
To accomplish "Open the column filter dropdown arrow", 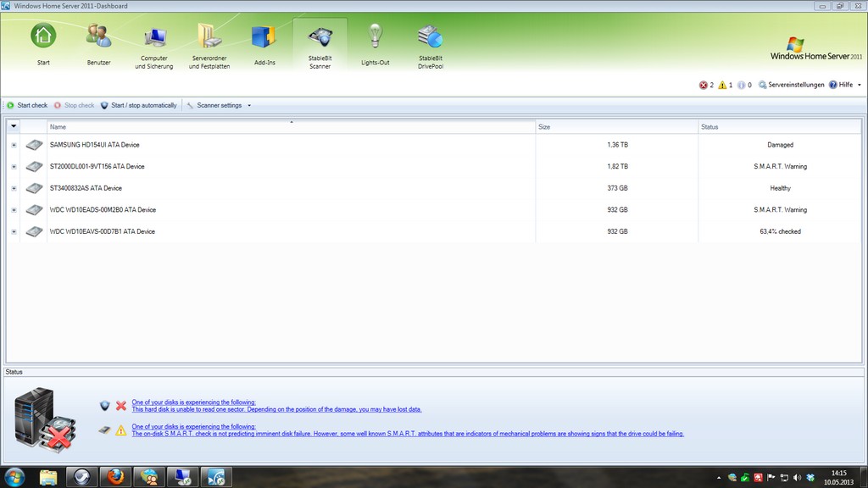I will pyautogui.click(x=14, y=126).
